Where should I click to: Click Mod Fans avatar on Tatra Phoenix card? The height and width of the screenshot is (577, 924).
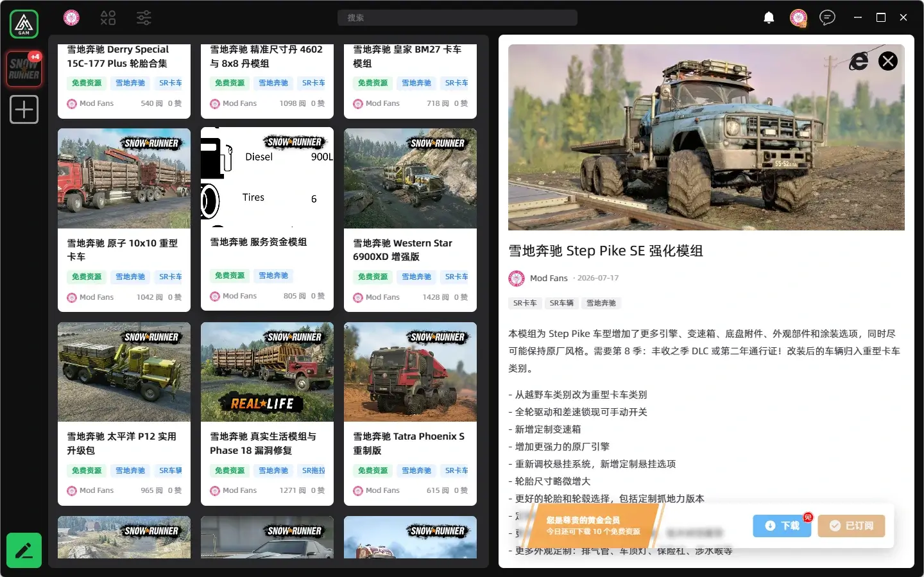point(358,491)
